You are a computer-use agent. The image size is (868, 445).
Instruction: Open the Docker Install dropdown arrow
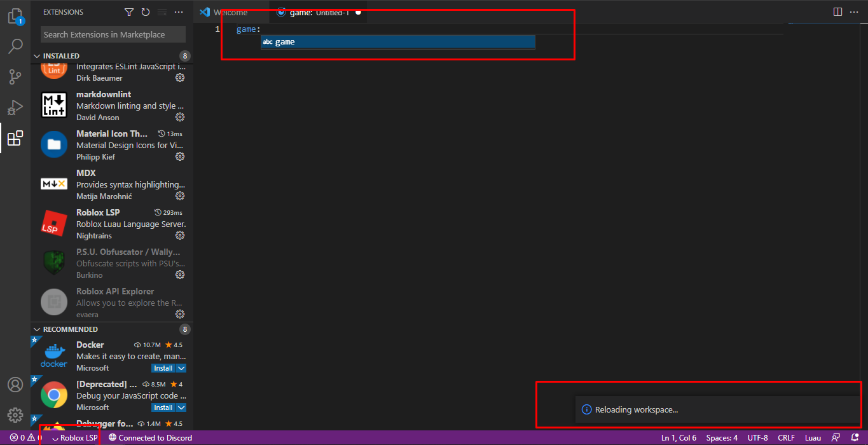pos(182,367)
